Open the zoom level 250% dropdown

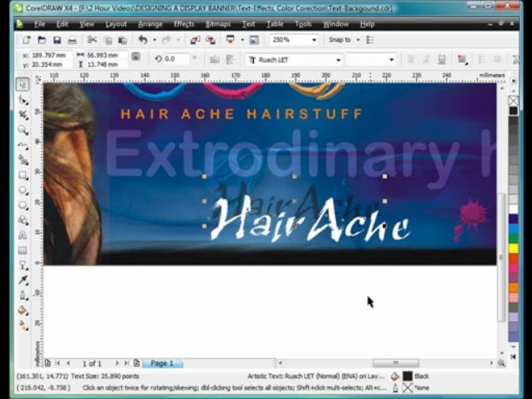(x=314, y=40)
